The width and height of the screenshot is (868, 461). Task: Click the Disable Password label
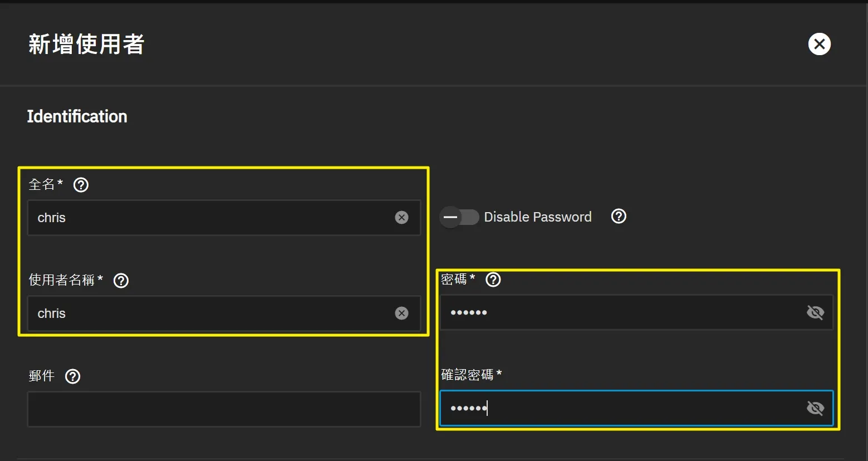pyautogui.click(x=538, y=217)
